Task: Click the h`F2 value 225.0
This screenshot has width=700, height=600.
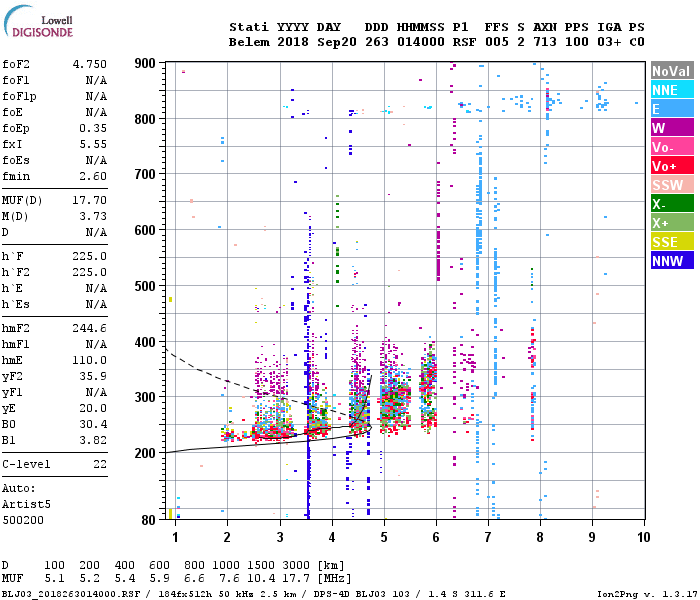Action: tap(90, 272)
